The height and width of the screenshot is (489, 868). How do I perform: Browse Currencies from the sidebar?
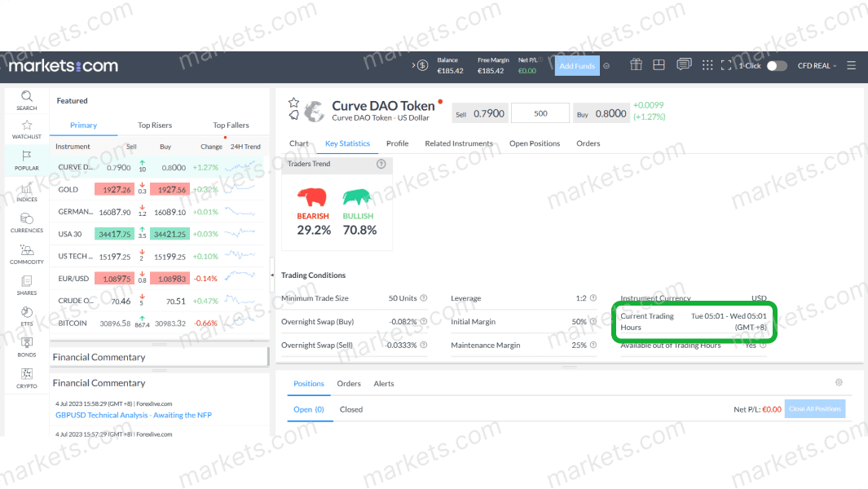26,222
